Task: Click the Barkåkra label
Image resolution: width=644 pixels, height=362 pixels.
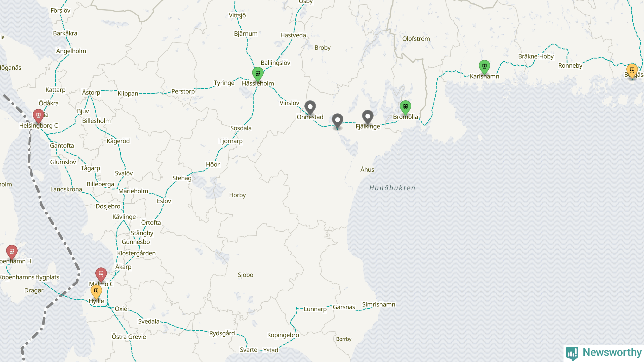Action: pos(65,33)
